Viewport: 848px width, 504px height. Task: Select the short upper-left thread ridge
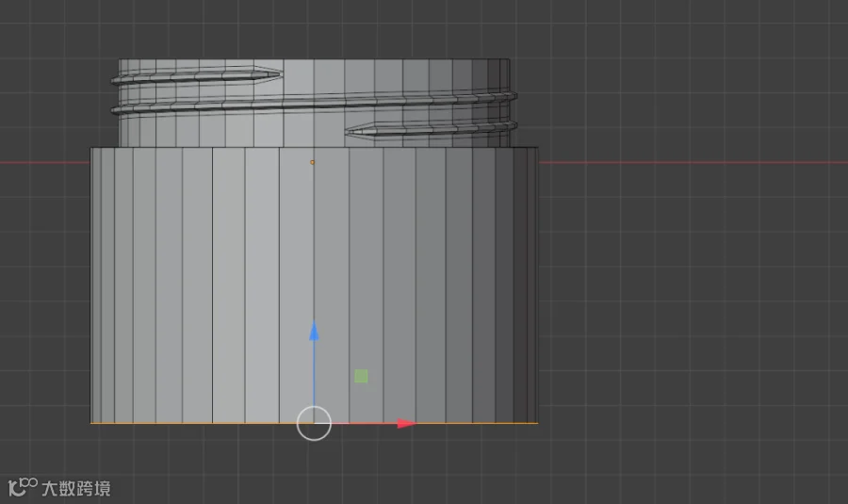coord(197,75)
